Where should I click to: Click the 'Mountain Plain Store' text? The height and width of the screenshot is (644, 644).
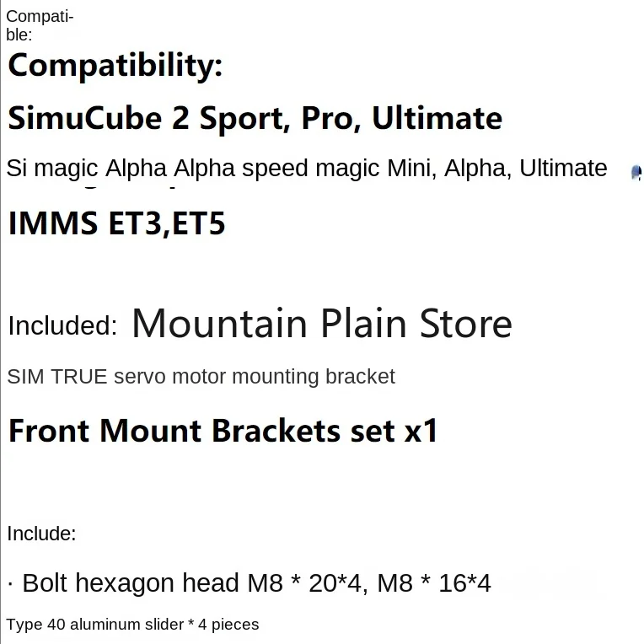322,324
